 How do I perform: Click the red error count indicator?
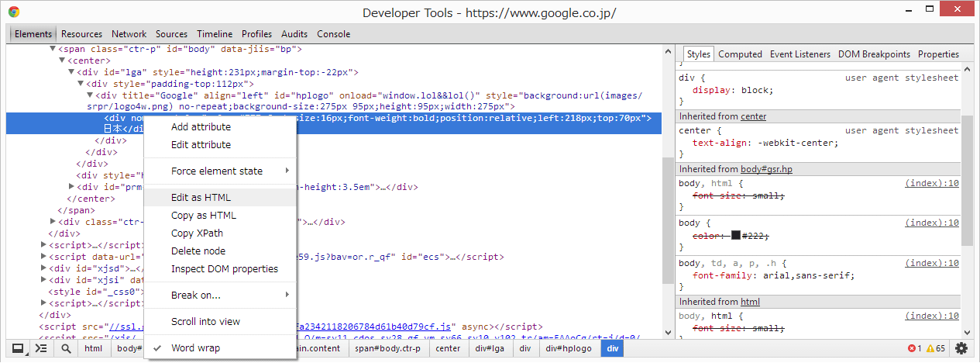(x=914, y=349)
